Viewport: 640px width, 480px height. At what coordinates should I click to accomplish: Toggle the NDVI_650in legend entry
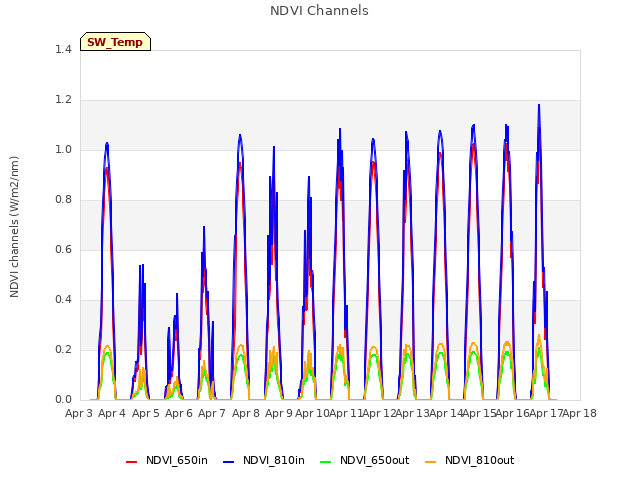[167, 460]
